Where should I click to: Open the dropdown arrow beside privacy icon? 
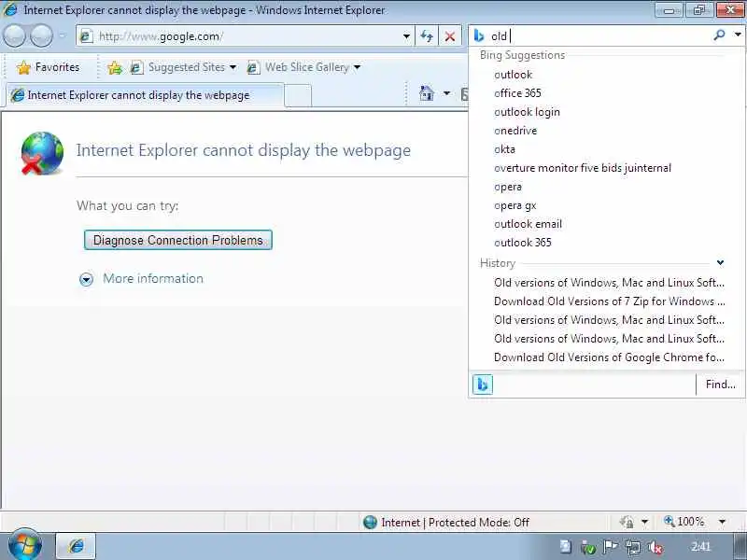pyautogui.click(x=644, y=522)
